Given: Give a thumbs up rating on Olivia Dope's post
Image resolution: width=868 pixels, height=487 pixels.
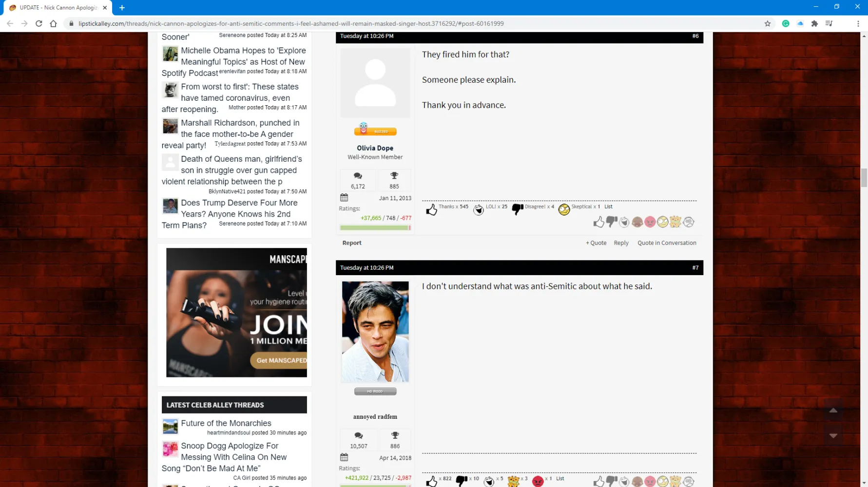Looking at the screenshot, I should (598, 222).
